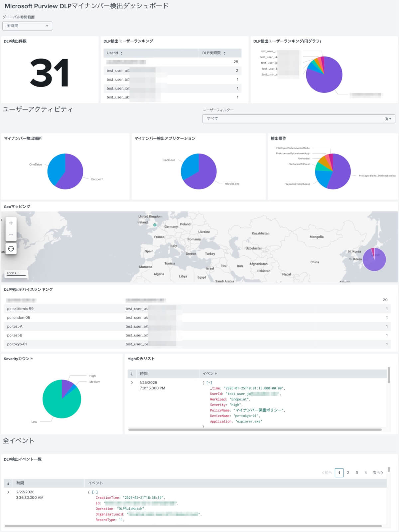Reset the map to original position

[x=11, y=249]
